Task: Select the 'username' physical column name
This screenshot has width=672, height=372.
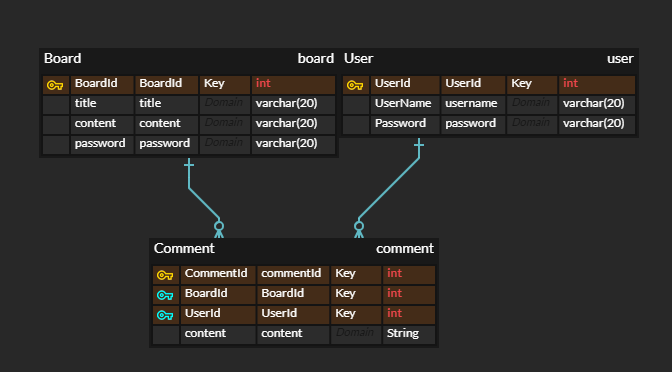Action: click(x=473, y=104)
